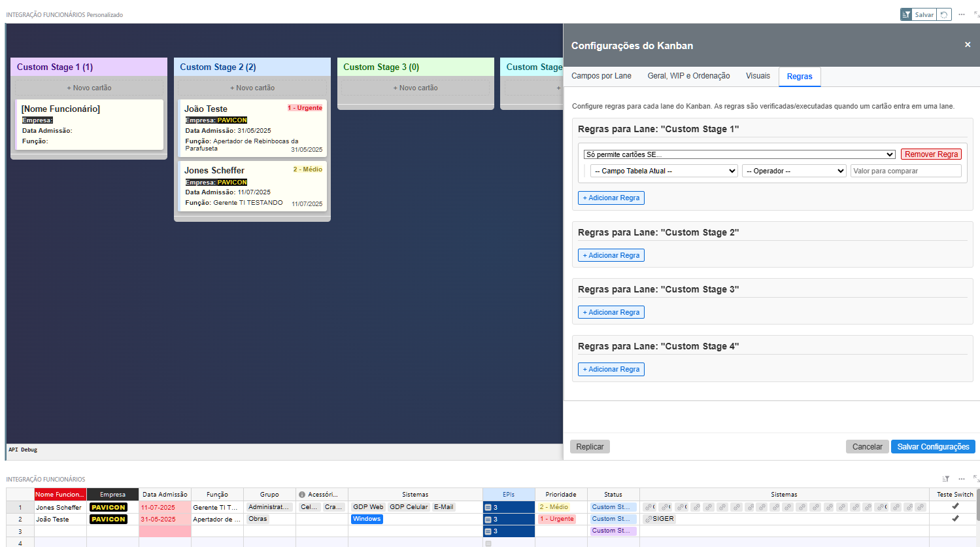The image size is (980, 547).
Task: Add new card in Custom Stage 2 lane
Action: [x=252, y=88]
